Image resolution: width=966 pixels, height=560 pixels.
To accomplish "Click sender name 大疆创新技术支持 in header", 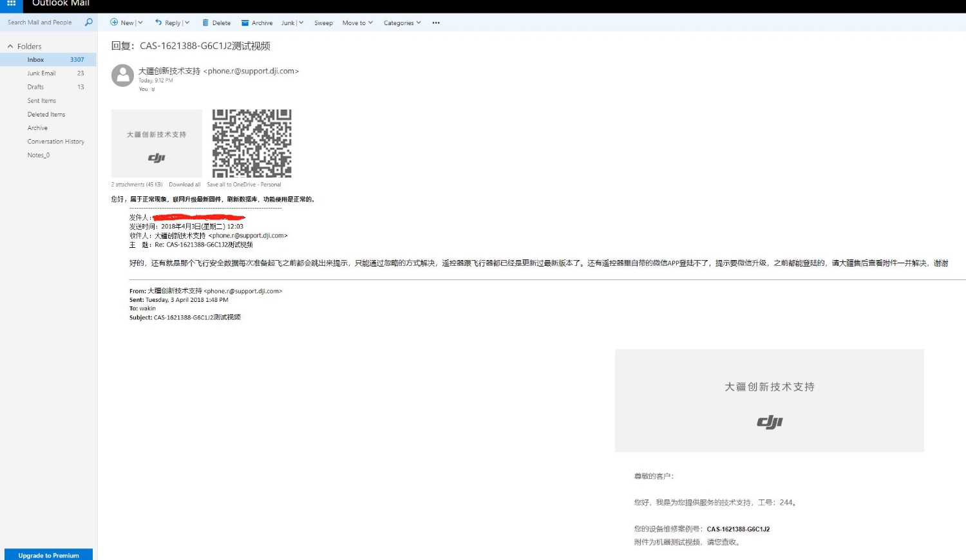I will [x=169, y=71].
